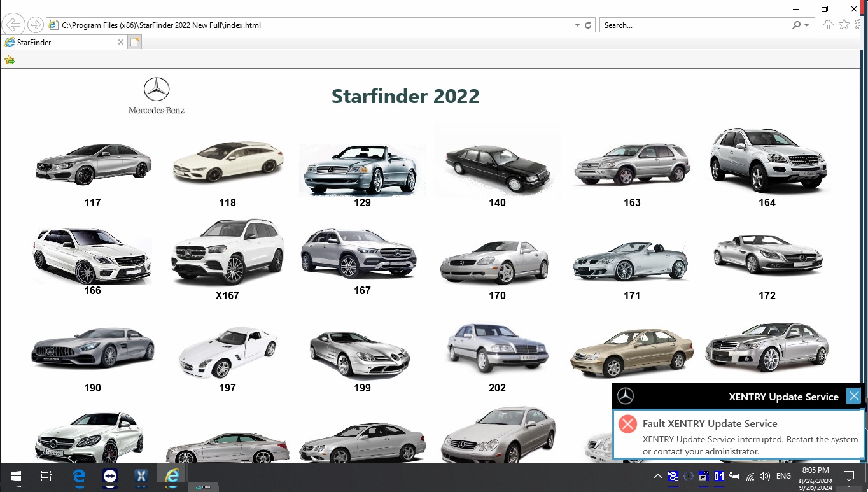Open the 117 model link
868x492 pixels.
tap(92, 202)
